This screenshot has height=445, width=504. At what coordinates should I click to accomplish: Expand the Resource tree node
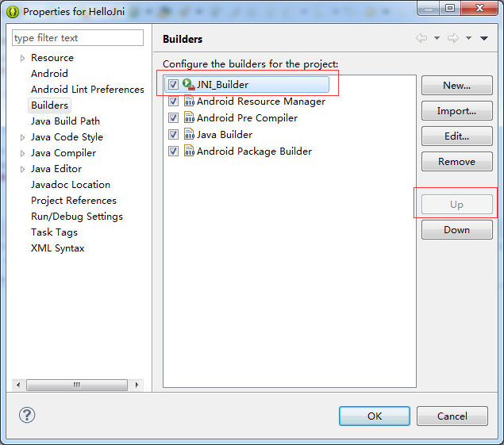coord(22,58)
